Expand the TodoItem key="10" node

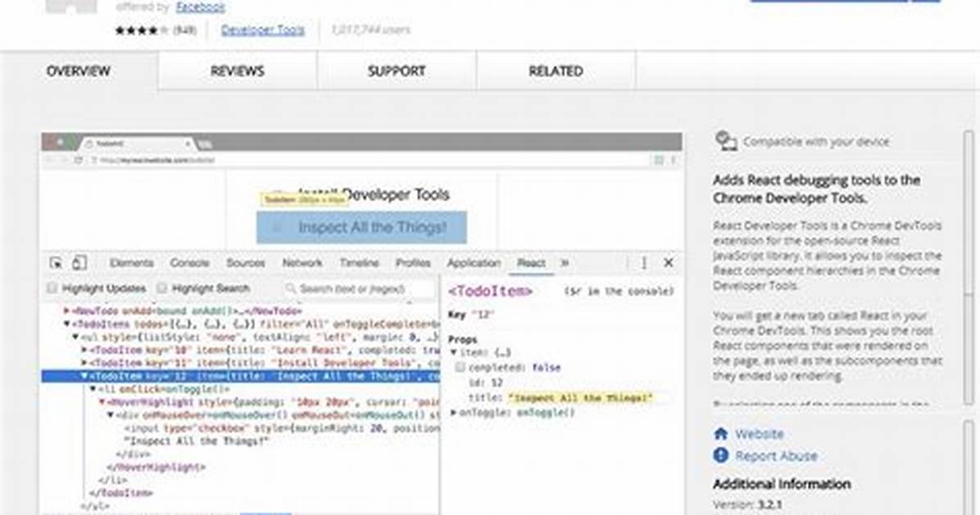(x=85, y=350)
